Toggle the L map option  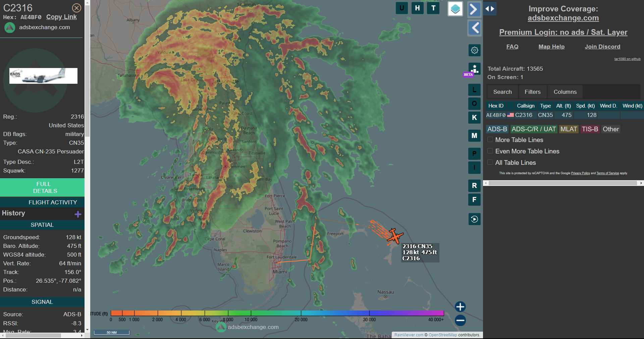474,90
